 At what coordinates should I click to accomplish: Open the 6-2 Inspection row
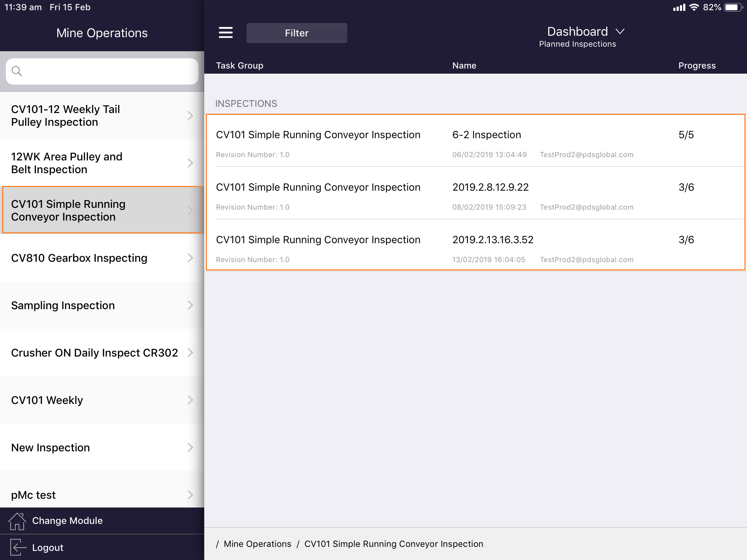pyautogui.click(x=476, y=141)
